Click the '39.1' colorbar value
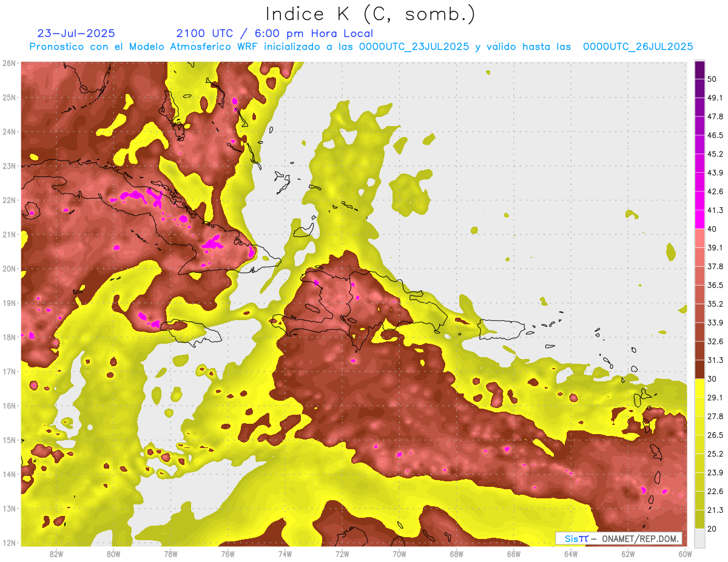 click(x=715, y=247)
